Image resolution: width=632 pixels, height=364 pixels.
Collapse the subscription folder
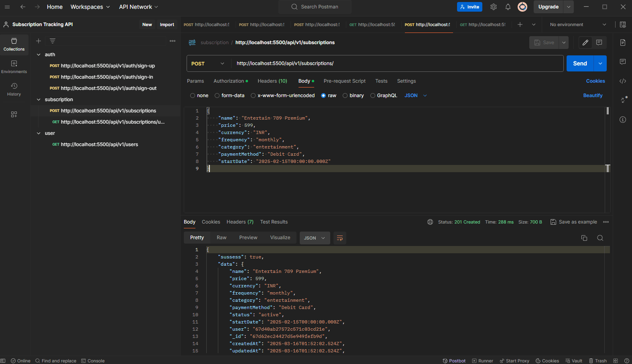(x=39, y=100)
